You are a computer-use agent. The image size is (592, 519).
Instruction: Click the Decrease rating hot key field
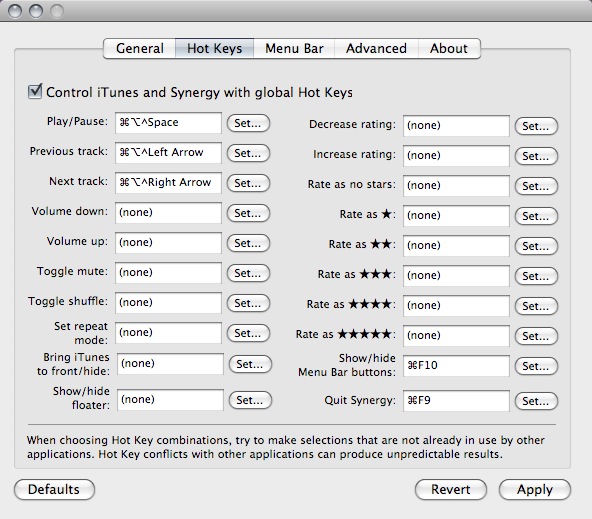point(456,126)
